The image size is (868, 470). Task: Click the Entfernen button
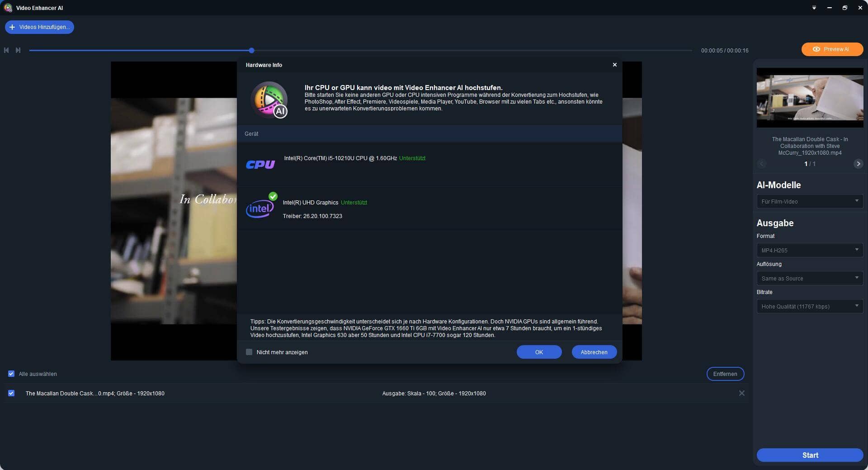point(725,374)
